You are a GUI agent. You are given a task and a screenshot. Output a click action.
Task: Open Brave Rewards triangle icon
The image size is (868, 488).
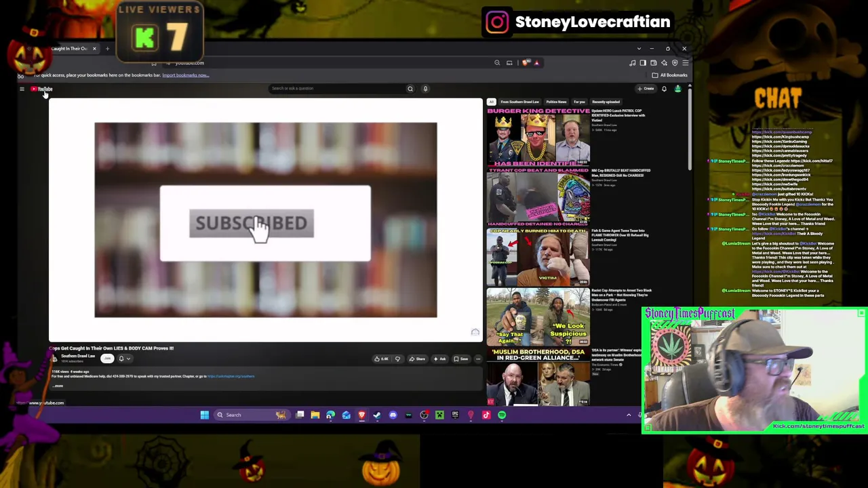tap(536, 63)
